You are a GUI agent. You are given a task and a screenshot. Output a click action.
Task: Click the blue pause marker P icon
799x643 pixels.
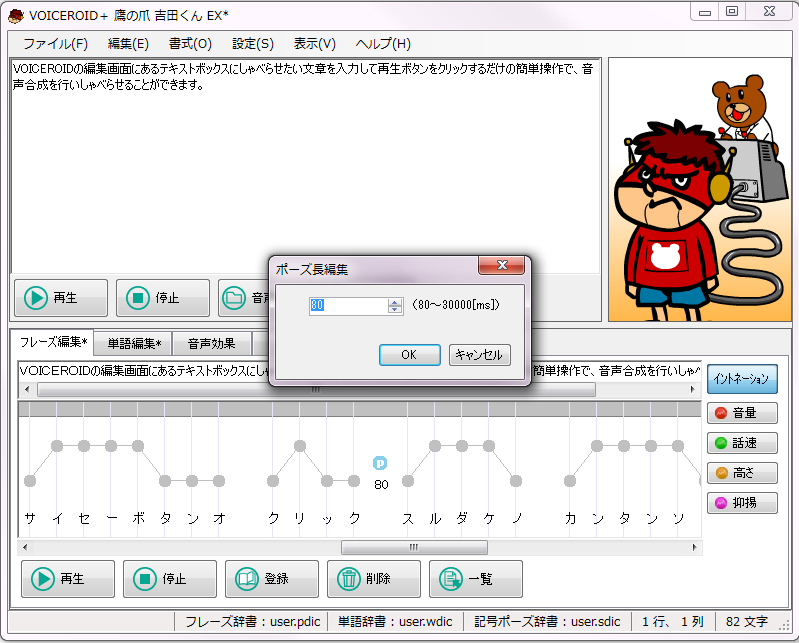(380, 463)
